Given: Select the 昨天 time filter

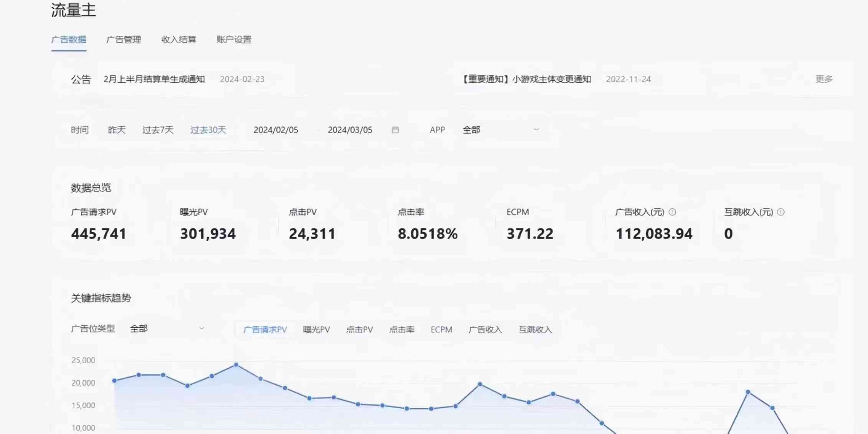Looking at the screenshot, I should (116, 130).
